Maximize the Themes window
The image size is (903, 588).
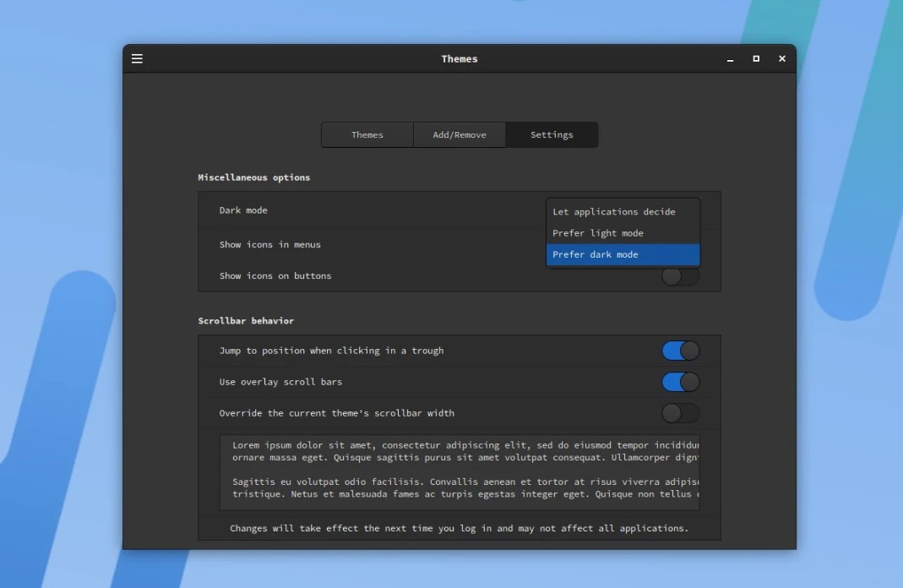[756, 59]
